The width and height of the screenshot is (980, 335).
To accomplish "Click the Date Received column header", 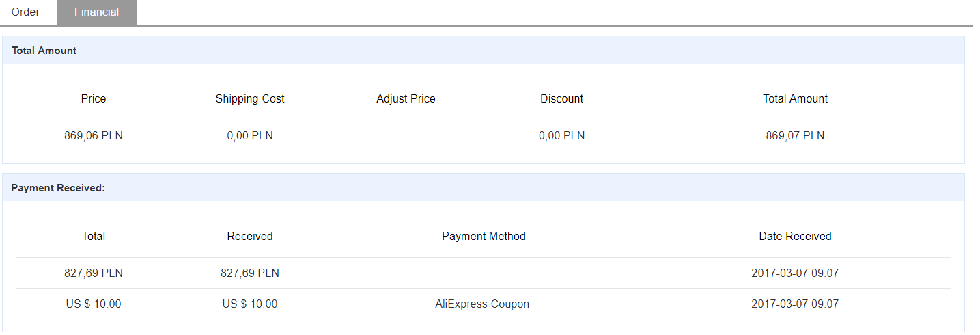I will tap(795, 236).
